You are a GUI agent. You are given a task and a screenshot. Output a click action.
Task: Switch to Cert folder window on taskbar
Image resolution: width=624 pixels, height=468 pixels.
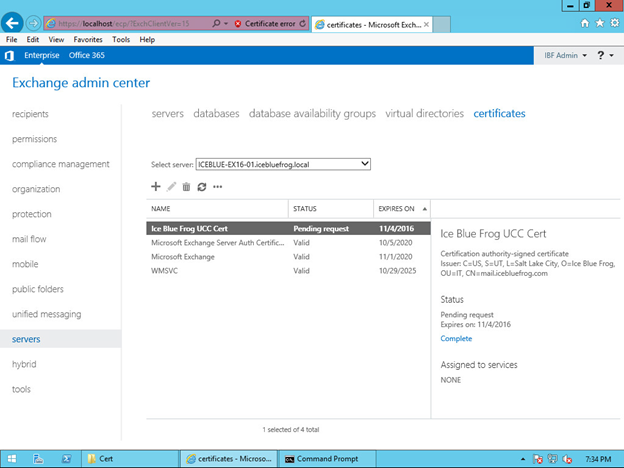[x=130, y=459]
